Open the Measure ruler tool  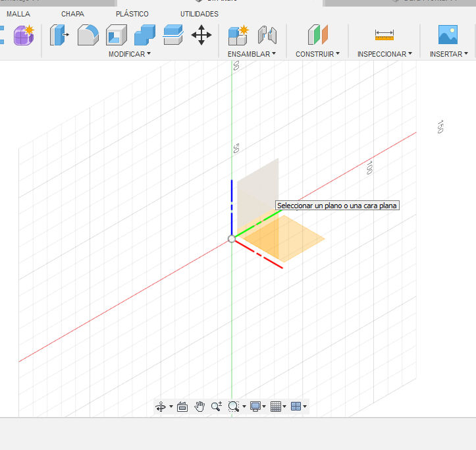(x=384, y=35)
